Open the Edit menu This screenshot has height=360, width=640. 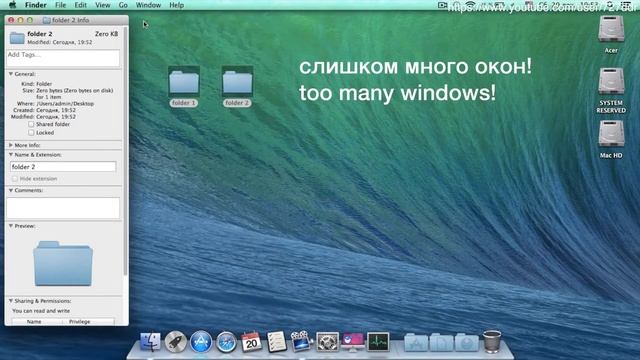click(x=80, y=5)
